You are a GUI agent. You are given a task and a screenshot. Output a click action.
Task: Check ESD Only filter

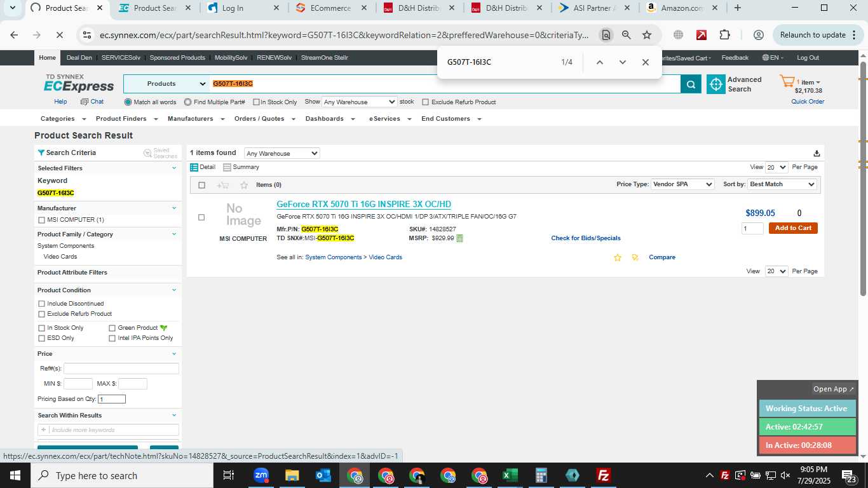(x=42, y=338)
